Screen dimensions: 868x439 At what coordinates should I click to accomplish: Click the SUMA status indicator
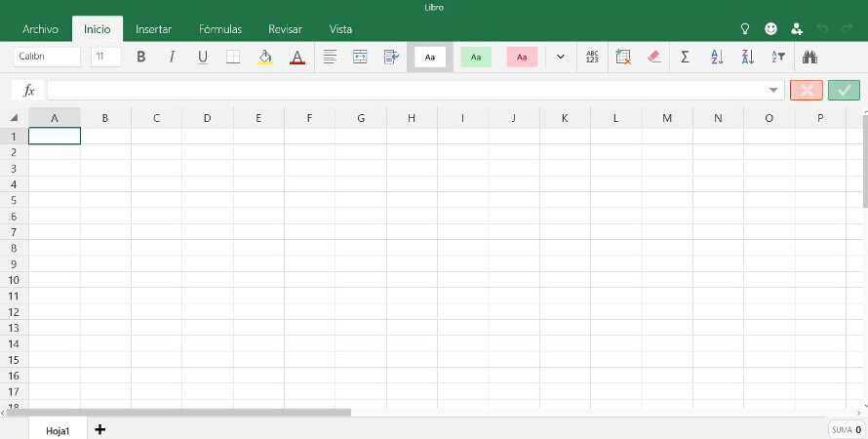(847, 429)
